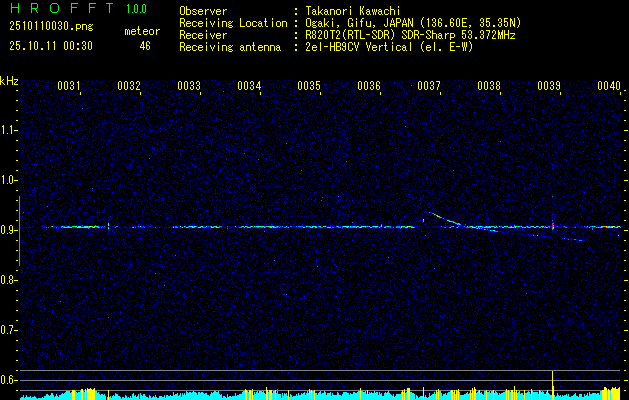
Task: Click the HROFFT 1.0.0 title text
Action: [78, 8]
